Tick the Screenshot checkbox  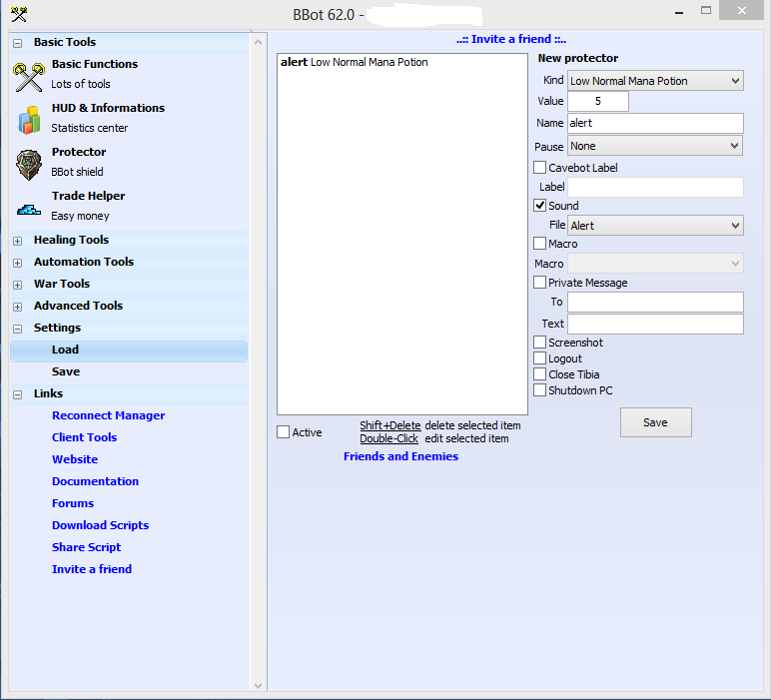tap(540, 343)
